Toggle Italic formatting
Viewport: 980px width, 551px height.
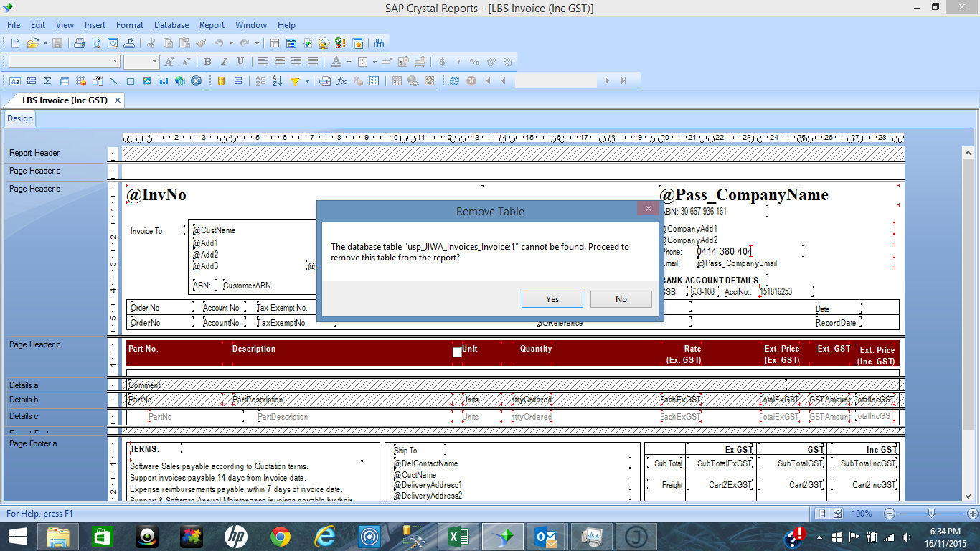(x=224, y=62)
